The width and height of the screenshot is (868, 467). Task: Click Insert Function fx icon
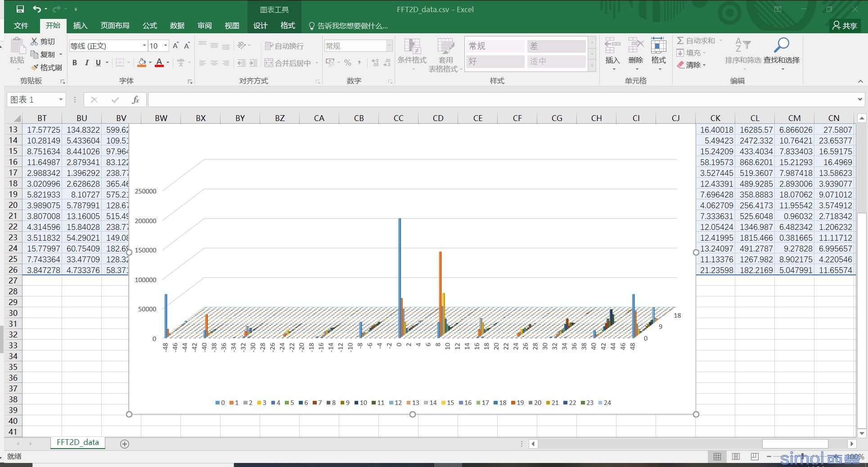coord(135,100)
